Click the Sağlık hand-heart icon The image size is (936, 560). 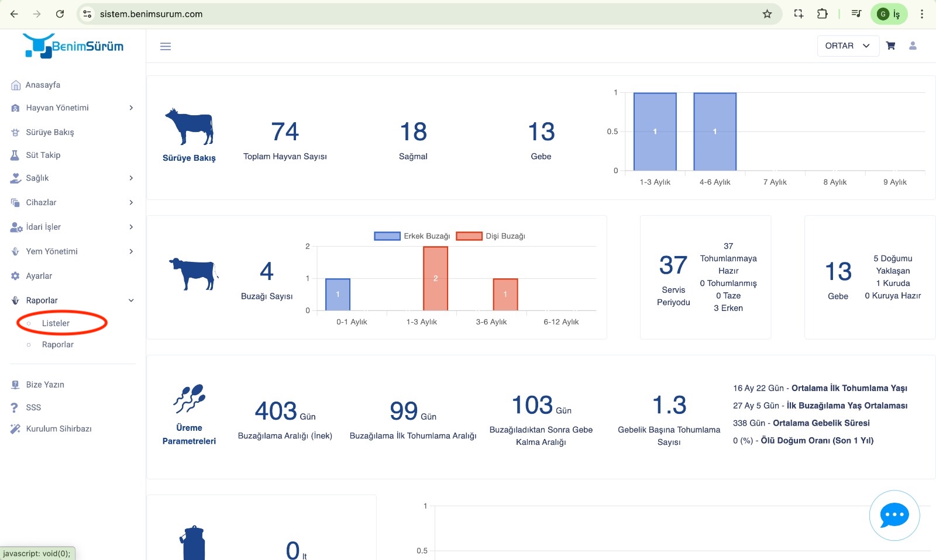(x=15, y=178)
